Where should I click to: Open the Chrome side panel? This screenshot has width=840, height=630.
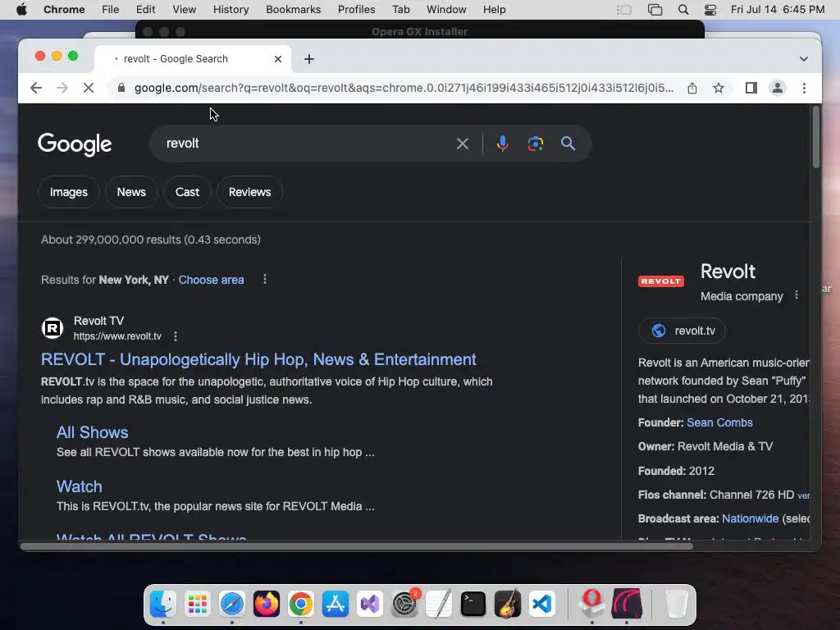coord(751,88)
